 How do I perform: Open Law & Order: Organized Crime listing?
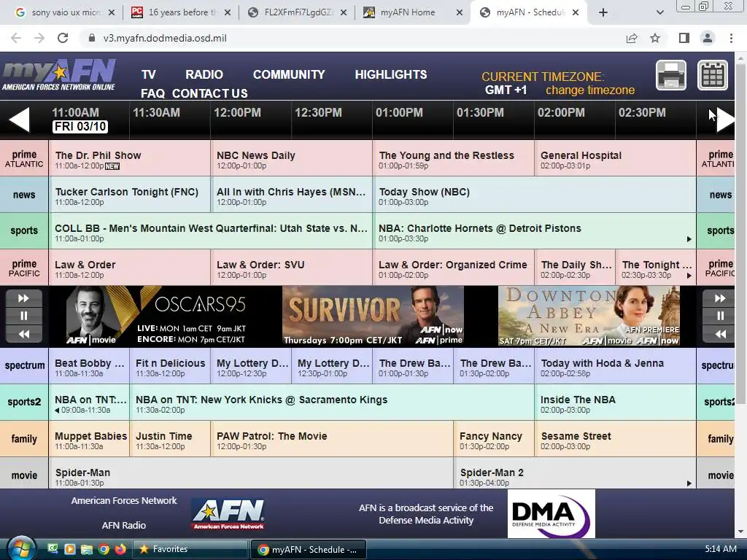coord(454,268)
